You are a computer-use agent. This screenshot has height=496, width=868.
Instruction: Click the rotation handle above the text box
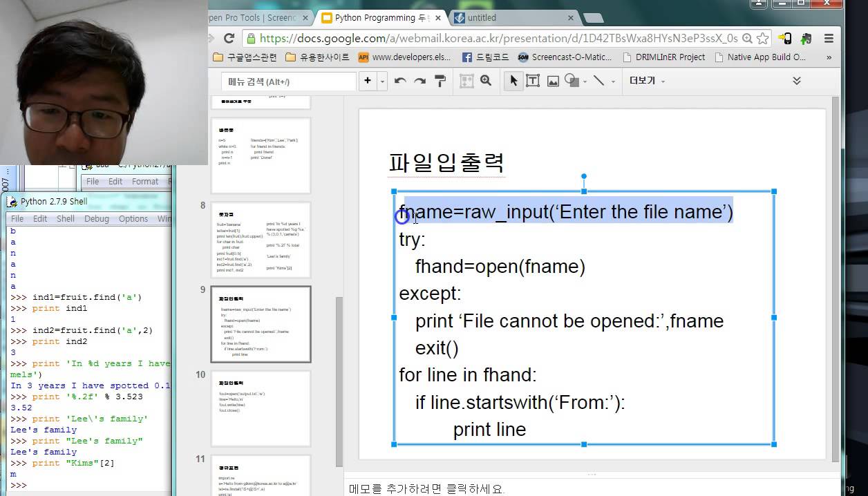coord(584,176)
